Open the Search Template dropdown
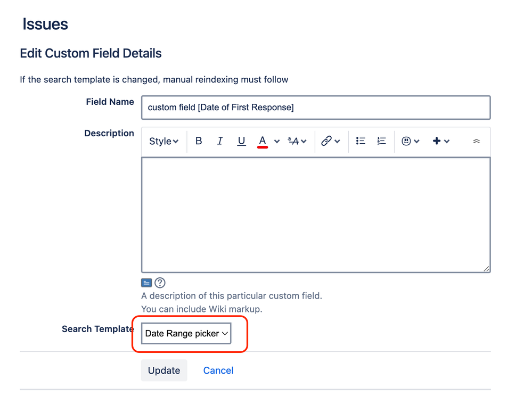The width and height of the screenshot is (532, 404). 186,333
